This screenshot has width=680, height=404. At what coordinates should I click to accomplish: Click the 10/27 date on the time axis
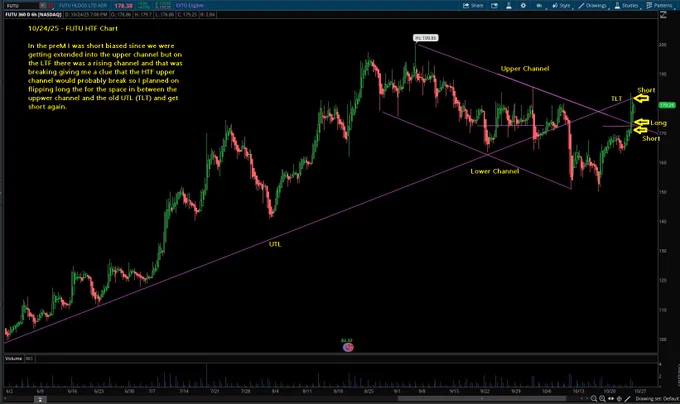click(640, 391)
